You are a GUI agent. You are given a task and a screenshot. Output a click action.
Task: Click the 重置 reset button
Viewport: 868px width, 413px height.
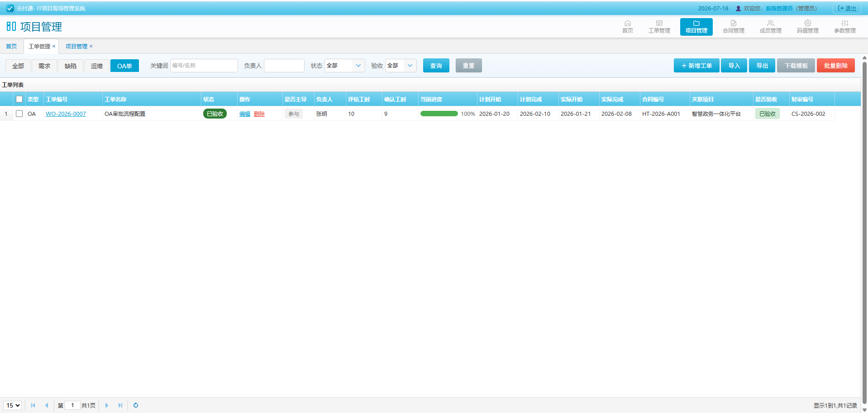click(468, 66)
